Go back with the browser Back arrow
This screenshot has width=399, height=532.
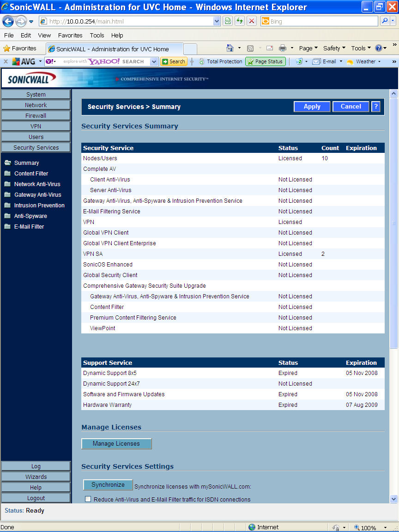point(8,21)
